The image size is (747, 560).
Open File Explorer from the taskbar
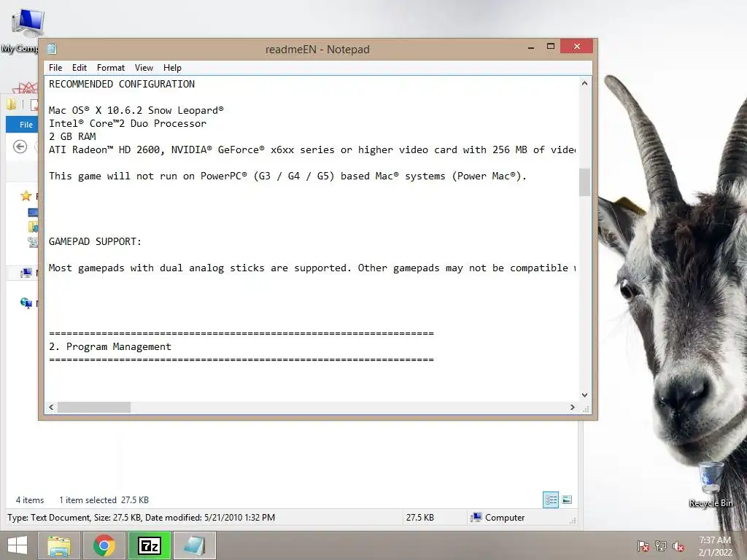[x=60, y=545]
